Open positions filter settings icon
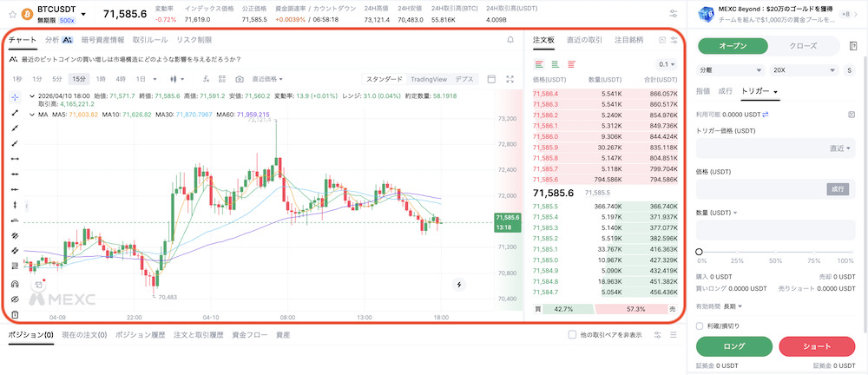The width and height of the screenshot is (868, 375). pos(658,335)
